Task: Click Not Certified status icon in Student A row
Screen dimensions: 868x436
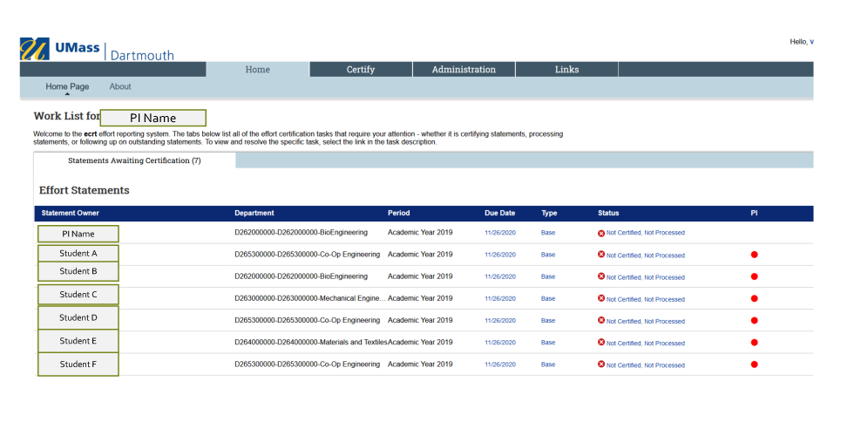Action: [x=601, y=255]
